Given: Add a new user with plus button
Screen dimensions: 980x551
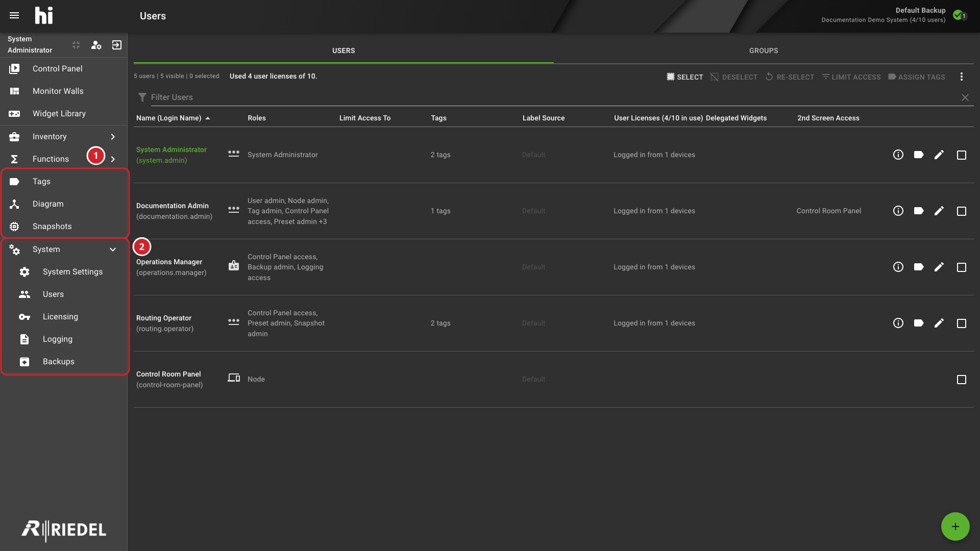Looking at the screenshot, I should point(955,527).
